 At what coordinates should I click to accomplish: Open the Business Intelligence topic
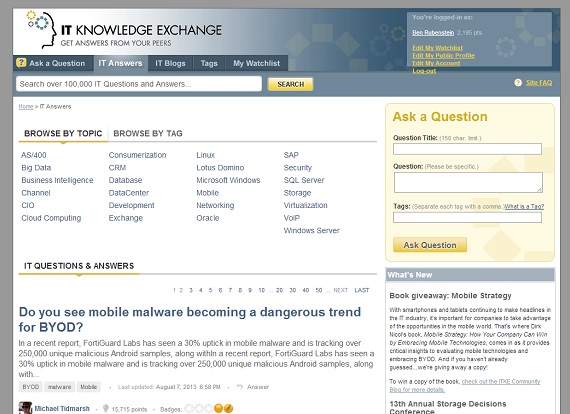[x=57, y=180]
